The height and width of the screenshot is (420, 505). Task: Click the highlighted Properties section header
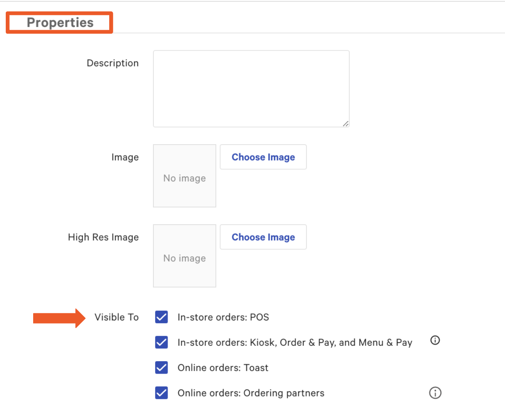coord(61,22)
